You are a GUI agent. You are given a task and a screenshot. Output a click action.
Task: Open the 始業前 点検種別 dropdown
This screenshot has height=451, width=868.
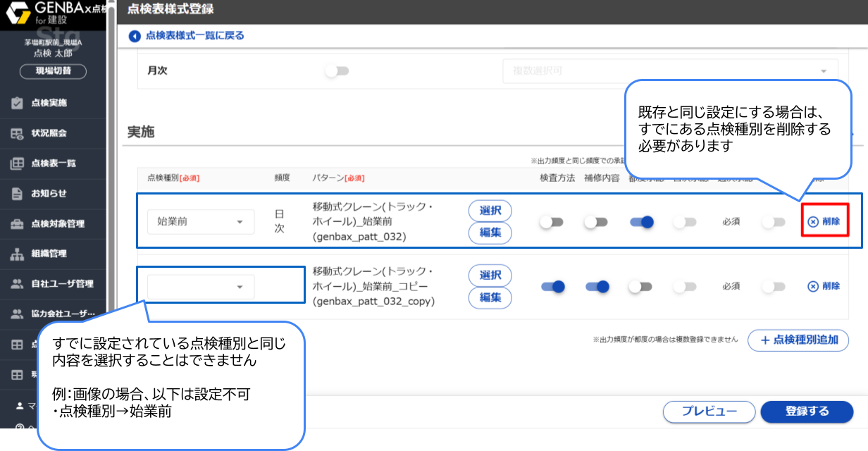click(201, 222)
